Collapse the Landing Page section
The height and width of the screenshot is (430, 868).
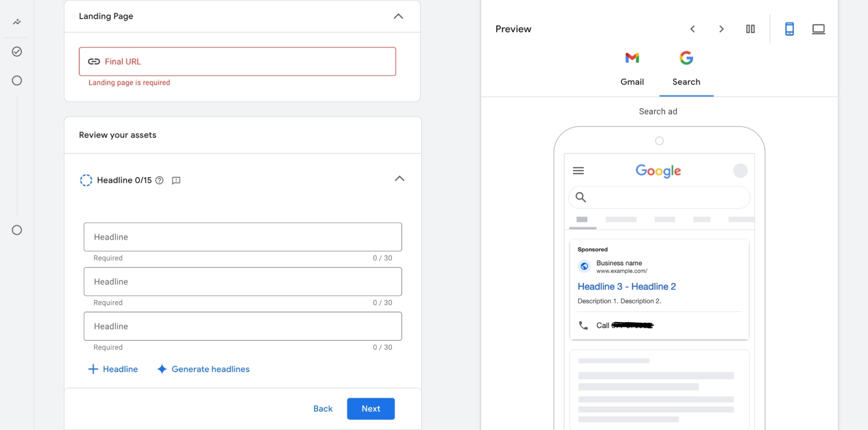pyautogui.click(x=398, y=17)
